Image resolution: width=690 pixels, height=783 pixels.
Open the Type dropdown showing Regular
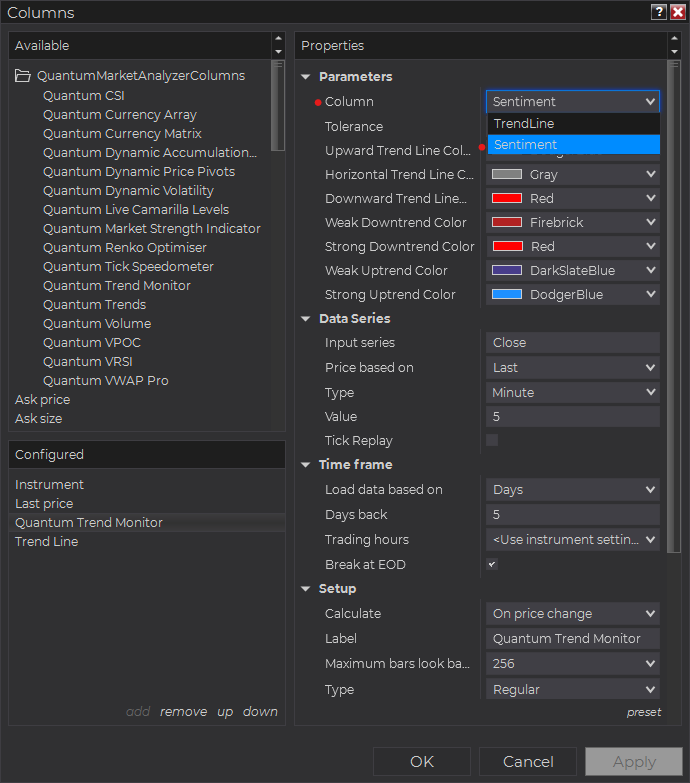[x=573, y=689]
